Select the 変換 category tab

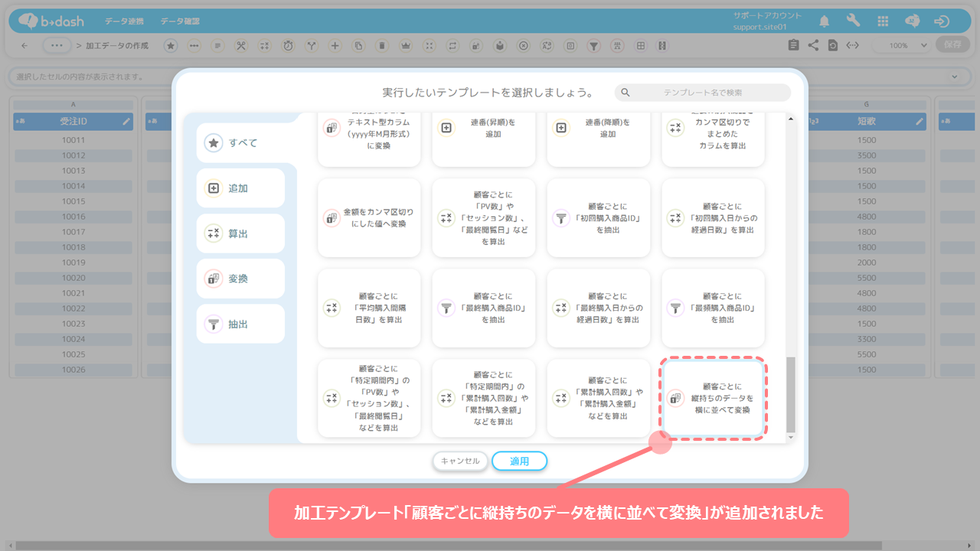pyautogui.click(x=240, y=279)
